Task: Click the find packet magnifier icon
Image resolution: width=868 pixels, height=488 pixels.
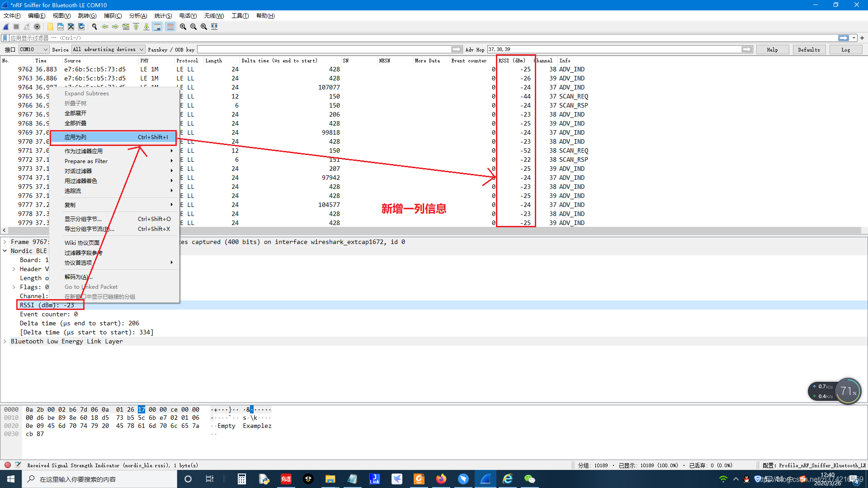Action: coord(94,27)
